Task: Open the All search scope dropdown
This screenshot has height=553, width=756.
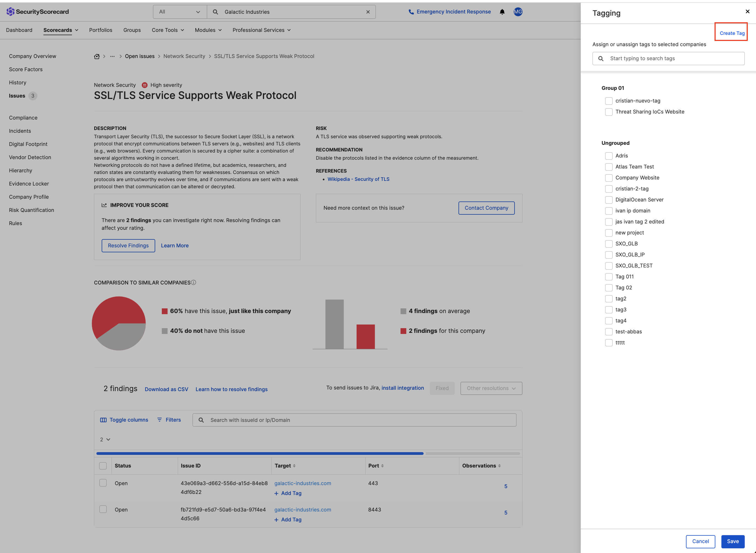Action: (x=180, y=12)
